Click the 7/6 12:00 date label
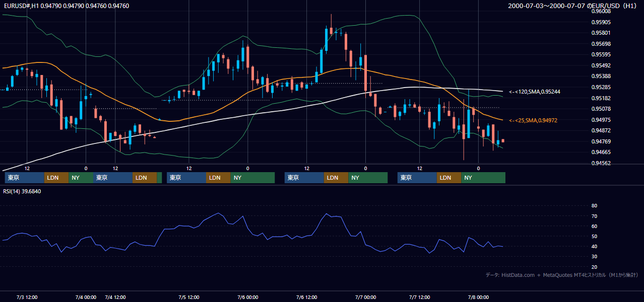 coord(307,297)
